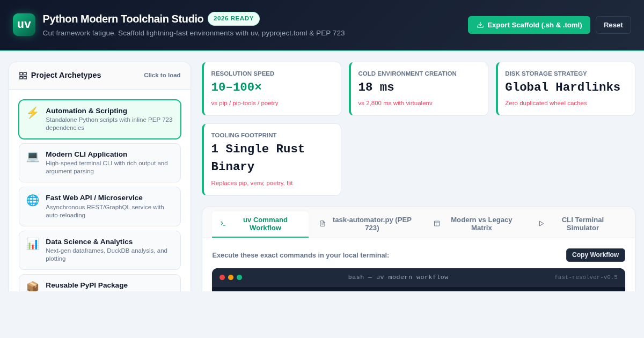Screen dimensions: 644x338
Task: Load the Automation & Scripting archetype
Action: pyautogui.click(x=100, y=119)
